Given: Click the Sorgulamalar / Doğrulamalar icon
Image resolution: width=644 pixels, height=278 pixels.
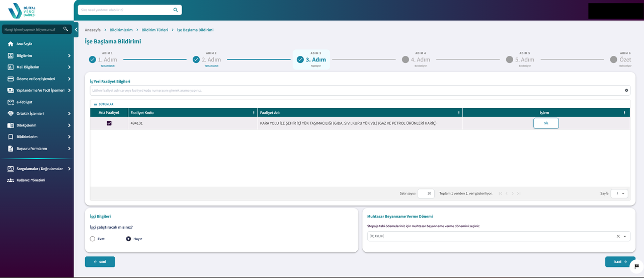Looking at the screenshot, I should tap(11, 169).
